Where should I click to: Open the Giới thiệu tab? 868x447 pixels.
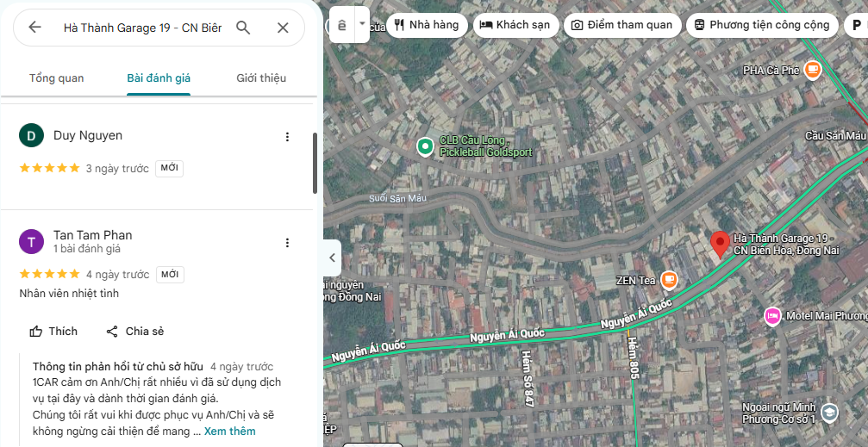tap(261, 78)
